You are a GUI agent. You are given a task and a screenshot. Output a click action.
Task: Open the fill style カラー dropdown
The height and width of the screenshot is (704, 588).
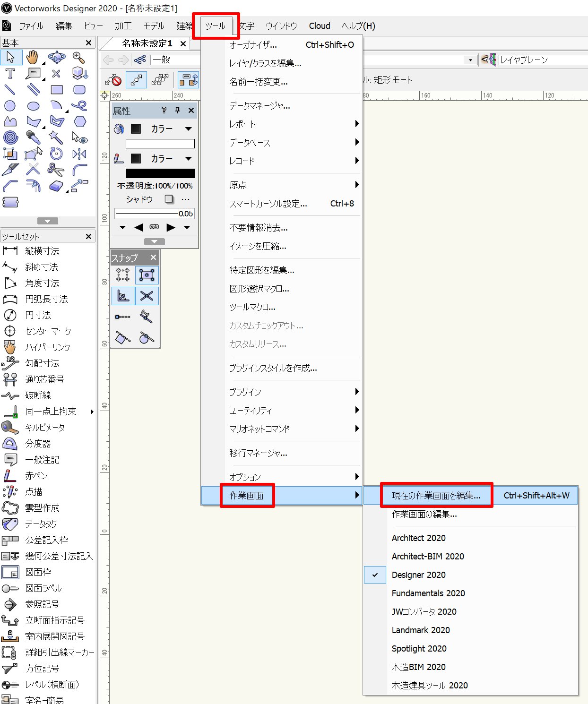tap(171, 129)
